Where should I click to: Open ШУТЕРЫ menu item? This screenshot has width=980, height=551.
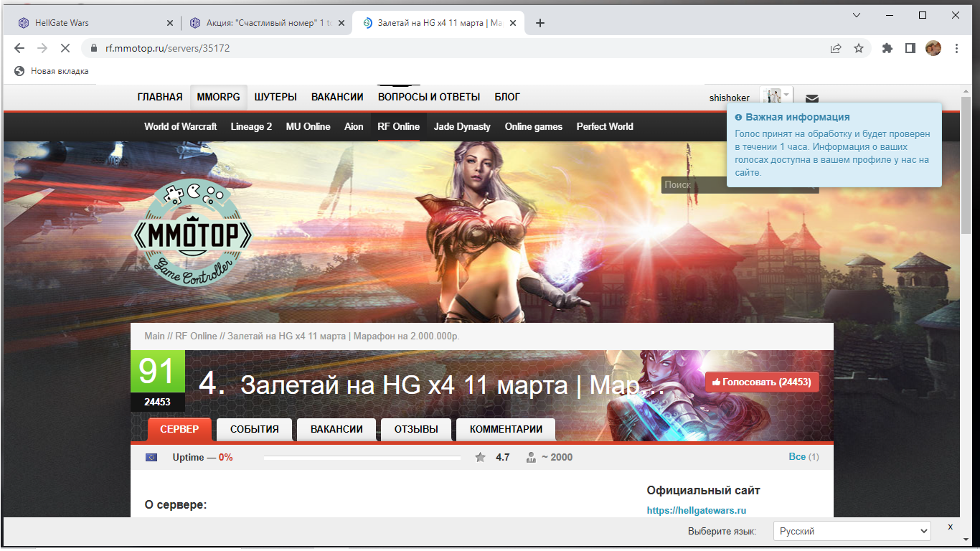click(275, 97)
